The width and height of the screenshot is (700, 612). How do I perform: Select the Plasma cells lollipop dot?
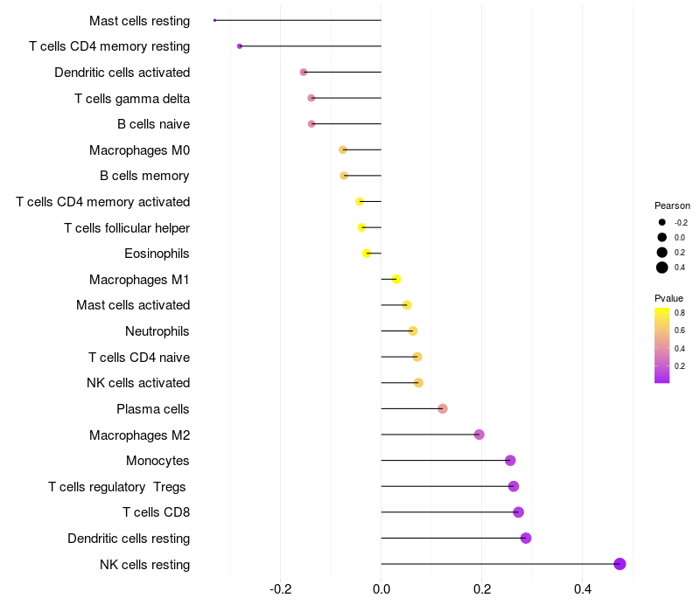click(x=443, y=408)
